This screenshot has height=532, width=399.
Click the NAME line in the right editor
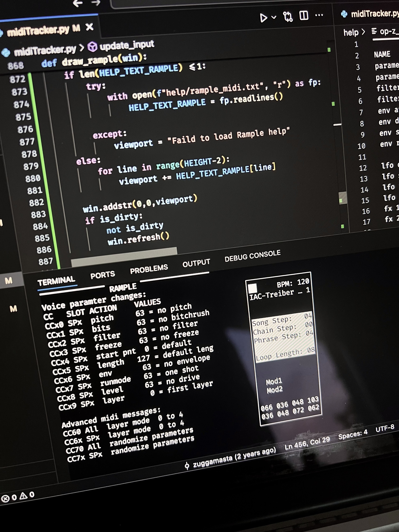(382, 54)
